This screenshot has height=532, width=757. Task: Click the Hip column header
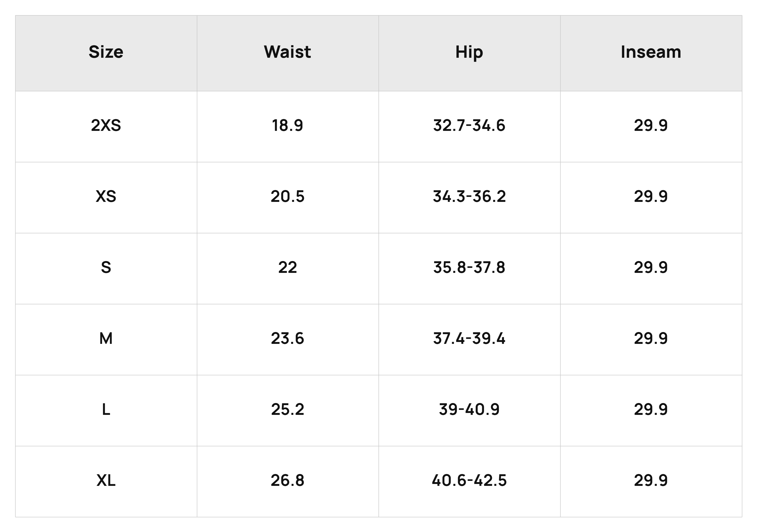coord(469,53)
